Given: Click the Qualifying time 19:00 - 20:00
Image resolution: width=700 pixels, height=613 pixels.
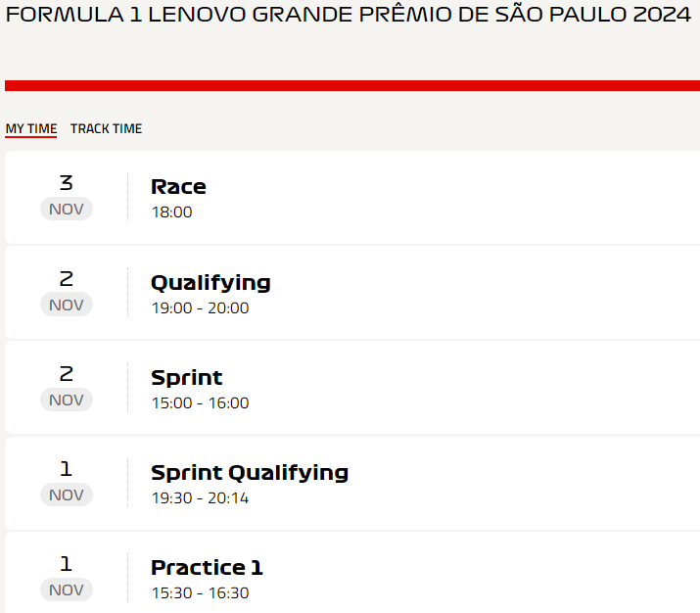Looking at the screenshot, I should (x=200, y=308).
